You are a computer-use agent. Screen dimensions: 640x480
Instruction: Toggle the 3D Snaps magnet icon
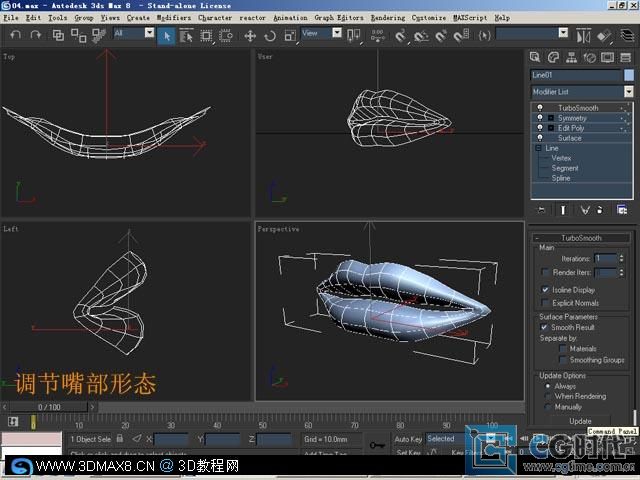(x=401, y=36)
